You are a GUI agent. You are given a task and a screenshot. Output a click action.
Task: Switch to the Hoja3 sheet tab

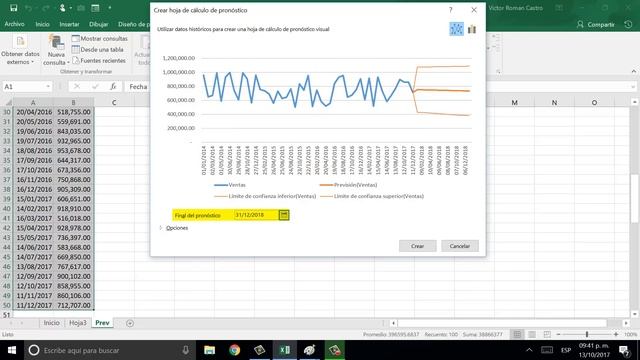(x=78, y=323)
